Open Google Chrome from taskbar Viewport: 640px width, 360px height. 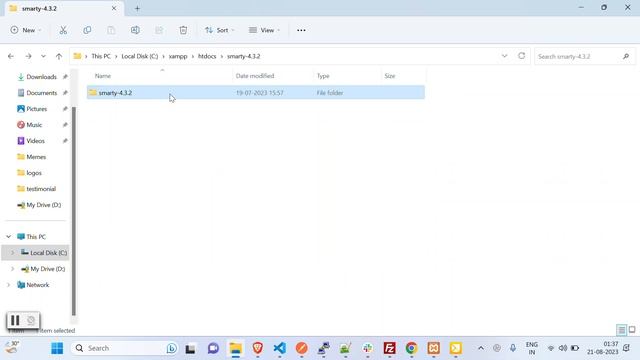click(x=411, y=348)
